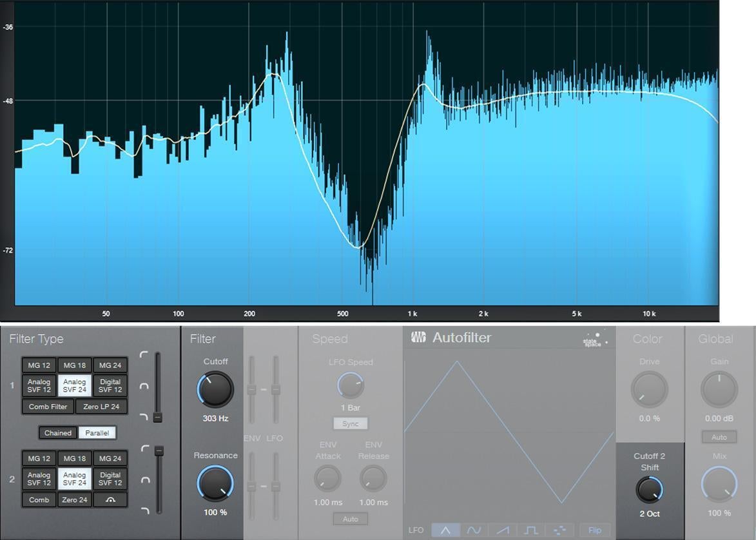756x540 pixels.
Task: Toggle LFO Speed Sync
Action: (x=351, y=423)
